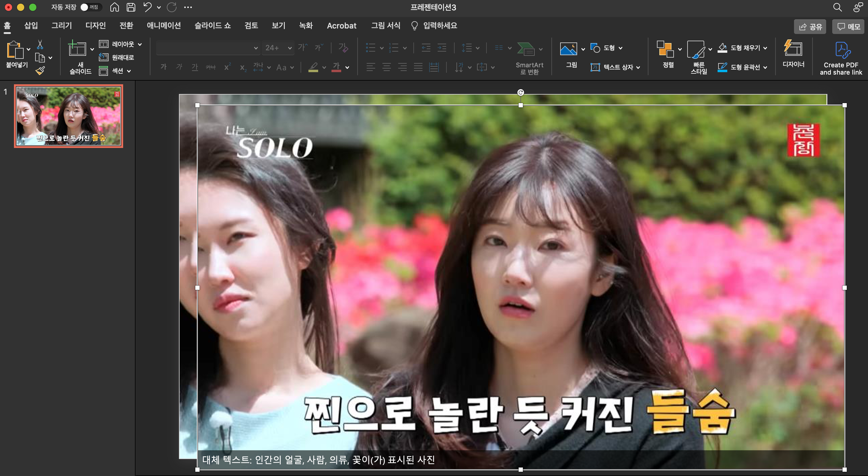The image size is (868, 476).
Task: Increase the list indent level
Action: (x=442, y=48)
